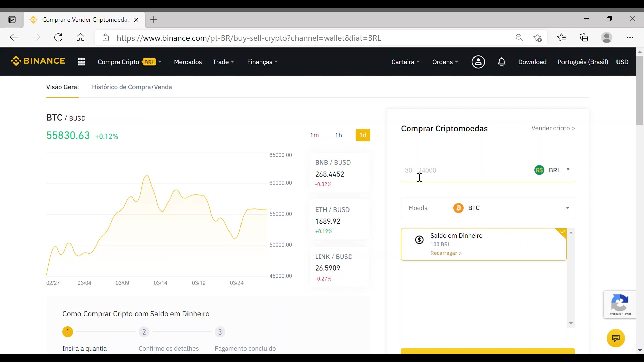Open the Download menu item
Image resolution: width=644 pixels, height=362 pixels.
[x=532, y=62]
